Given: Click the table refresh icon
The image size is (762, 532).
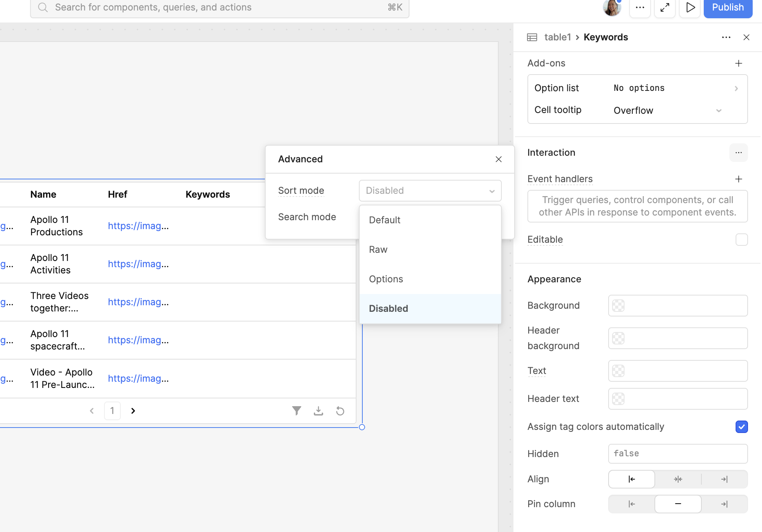Looking at the screenshot, I should point(340,411).
